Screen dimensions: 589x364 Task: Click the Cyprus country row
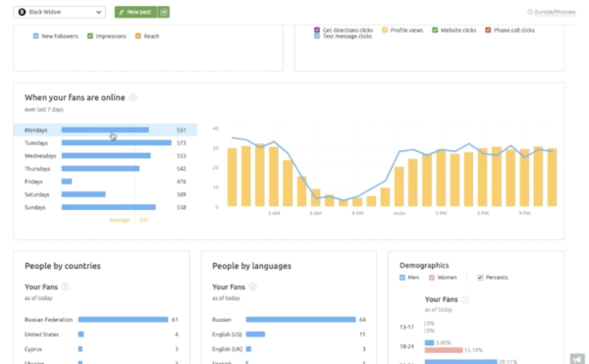click(101, 349)
